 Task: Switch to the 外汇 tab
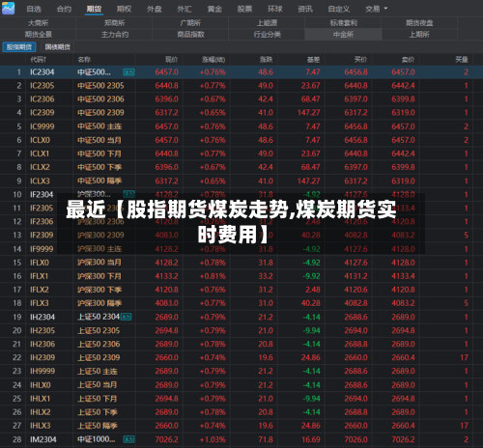point(185,9)
